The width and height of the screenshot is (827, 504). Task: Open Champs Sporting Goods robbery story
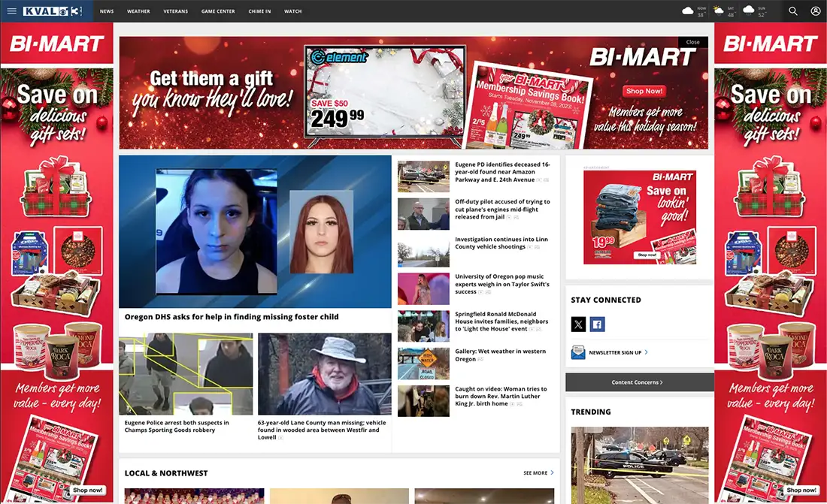click(x=177, y=426)
